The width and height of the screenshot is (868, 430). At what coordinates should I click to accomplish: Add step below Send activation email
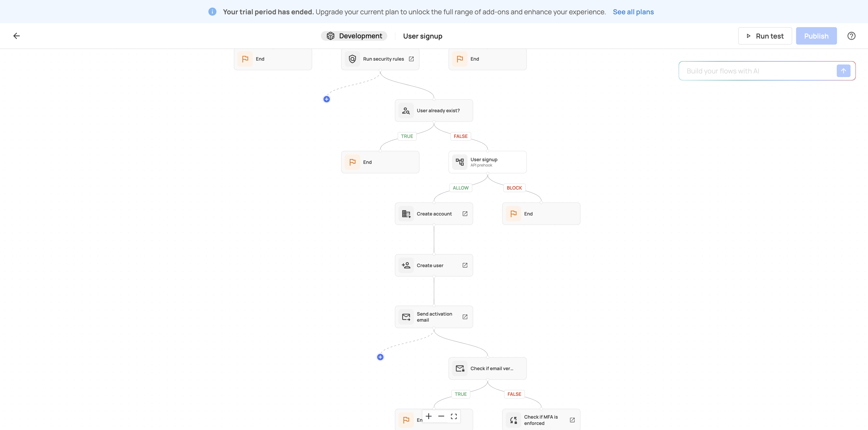(x=380, y=357)
